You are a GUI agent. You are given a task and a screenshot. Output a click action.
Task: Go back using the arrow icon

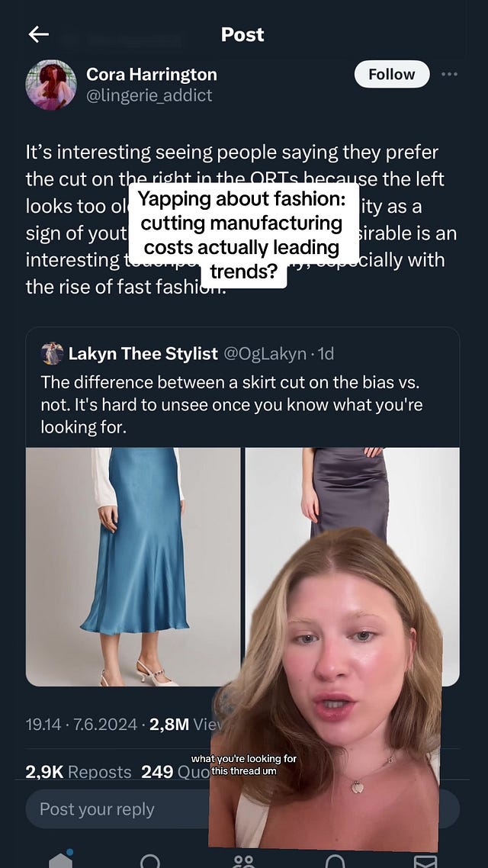coord(39,35)
